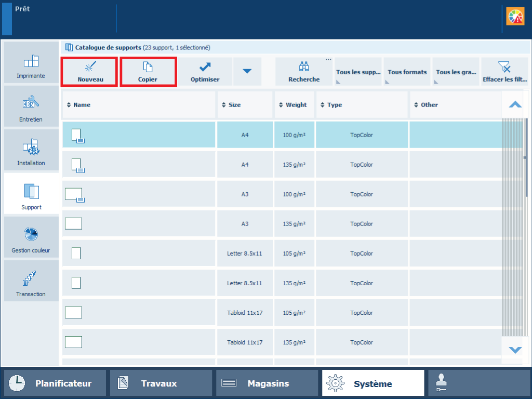Viewport: 532px width, 399px height.
Task: Open the Entretien maintenance section
Action: (31, 107)
